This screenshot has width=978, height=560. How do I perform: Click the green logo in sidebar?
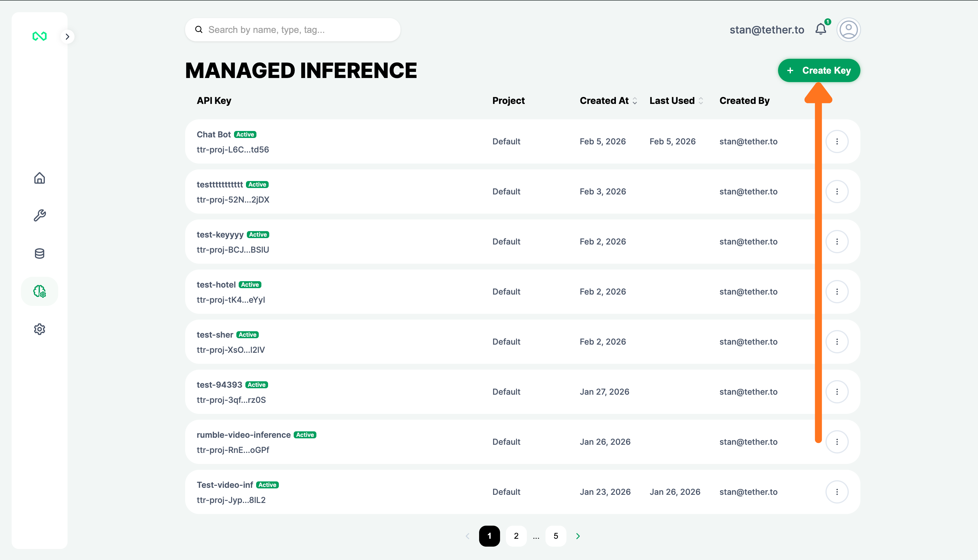pyautogui.click(x=39, y=36)
